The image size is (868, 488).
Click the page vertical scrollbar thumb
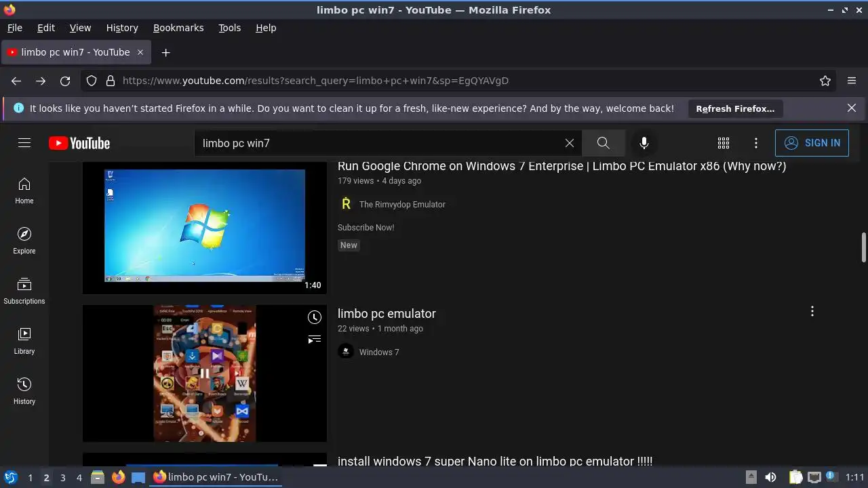[864, 247]
